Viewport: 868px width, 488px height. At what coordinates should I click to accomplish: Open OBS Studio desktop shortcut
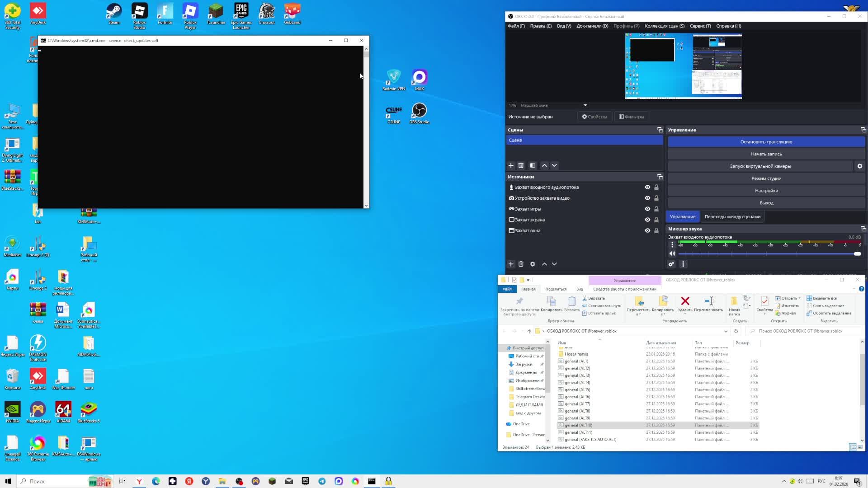pyautogui.click(x=419, y=111)
